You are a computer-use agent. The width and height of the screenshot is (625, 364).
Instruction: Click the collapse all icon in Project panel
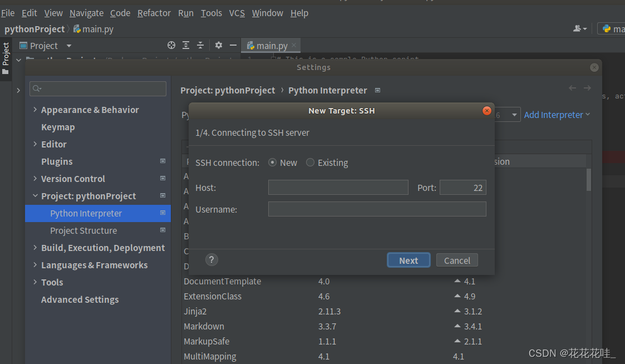[x=200, y=46]
